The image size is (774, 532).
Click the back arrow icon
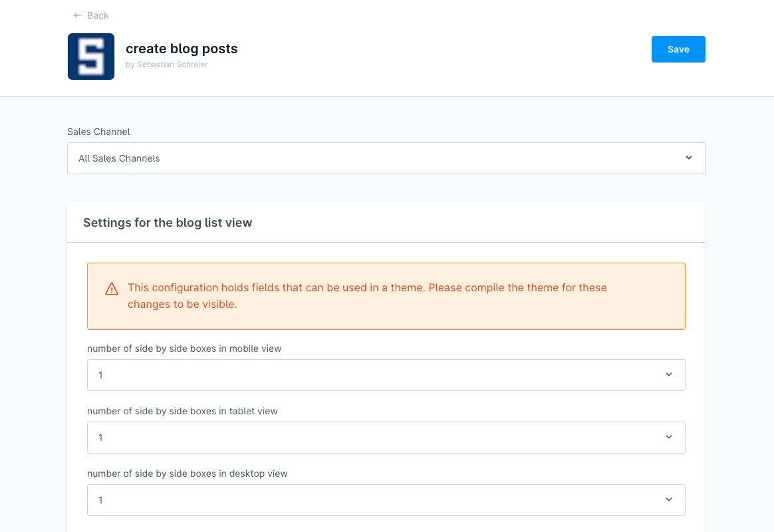[78, 15]
